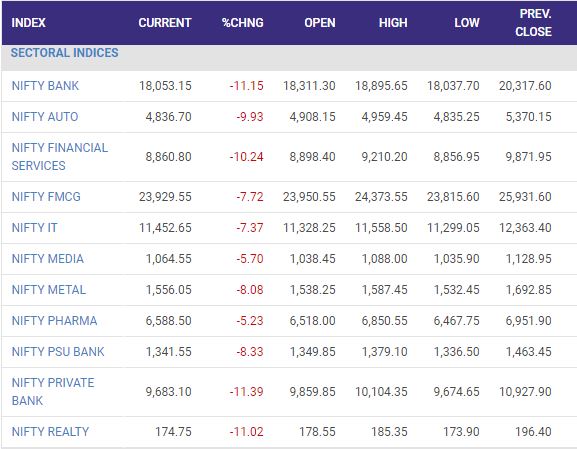Select NIFTY FMCG current value 23,929.55
The width and height of the screenshot is (577, 449).
click(x=165, y=197)
